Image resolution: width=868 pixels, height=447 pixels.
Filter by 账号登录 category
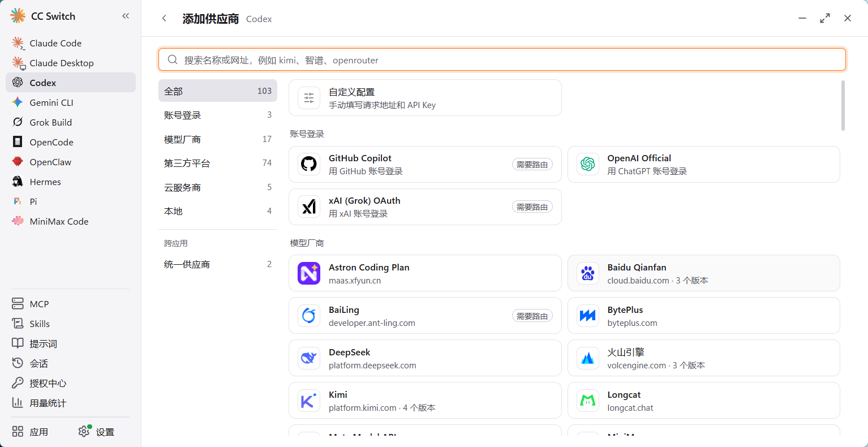click(218, 115)
